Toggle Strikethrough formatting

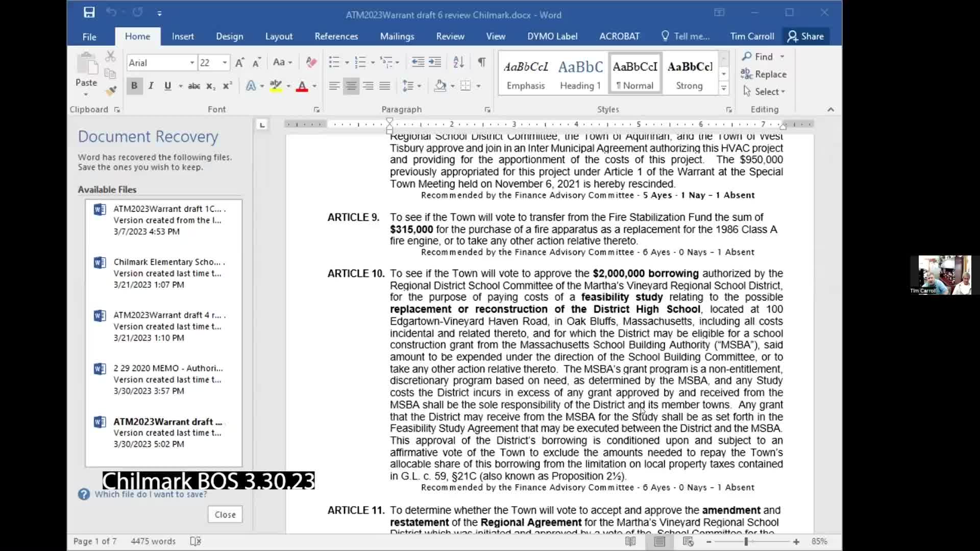pos(194,86)
